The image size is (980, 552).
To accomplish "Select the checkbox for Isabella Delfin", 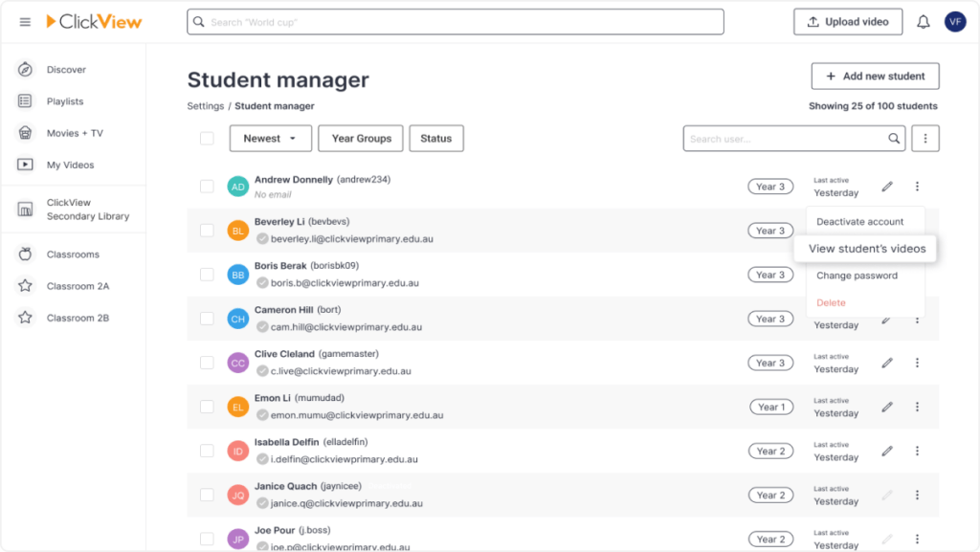I will click(207, 451).
